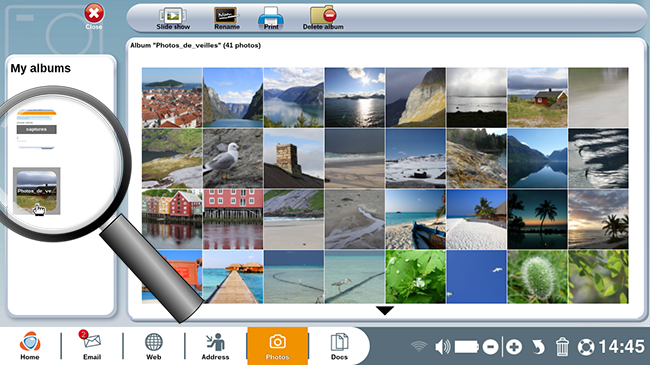Zoom in with plus button
The image size is (650, 365).
pos(514,347)
